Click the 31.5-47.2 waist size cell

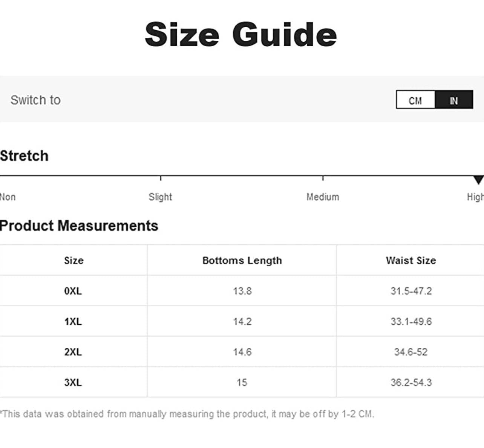click(x=411, y=291)
